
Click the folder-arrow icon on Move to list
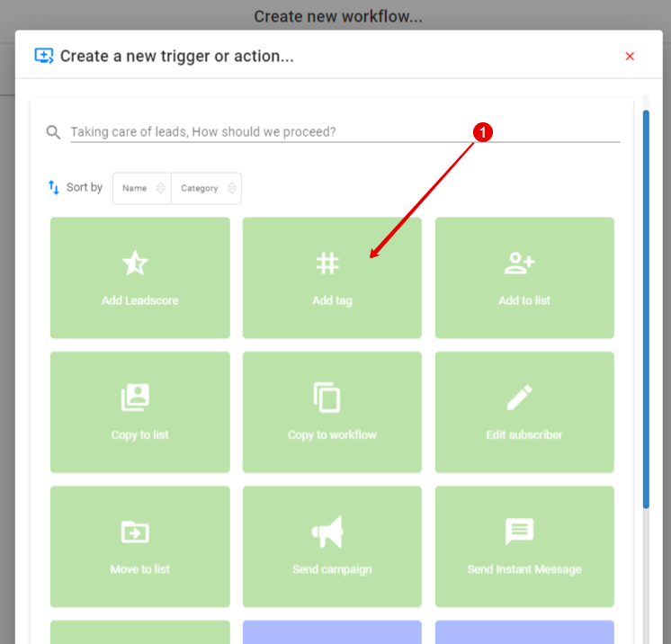(x=135, y=532)
